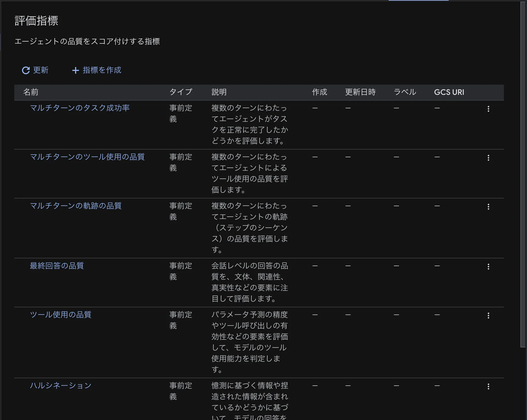Click the 事前定義 type cell in ハルシネーション row
The width and height of the screenshot is (527, 420).
pyautogui.click(x=181, y=391)
